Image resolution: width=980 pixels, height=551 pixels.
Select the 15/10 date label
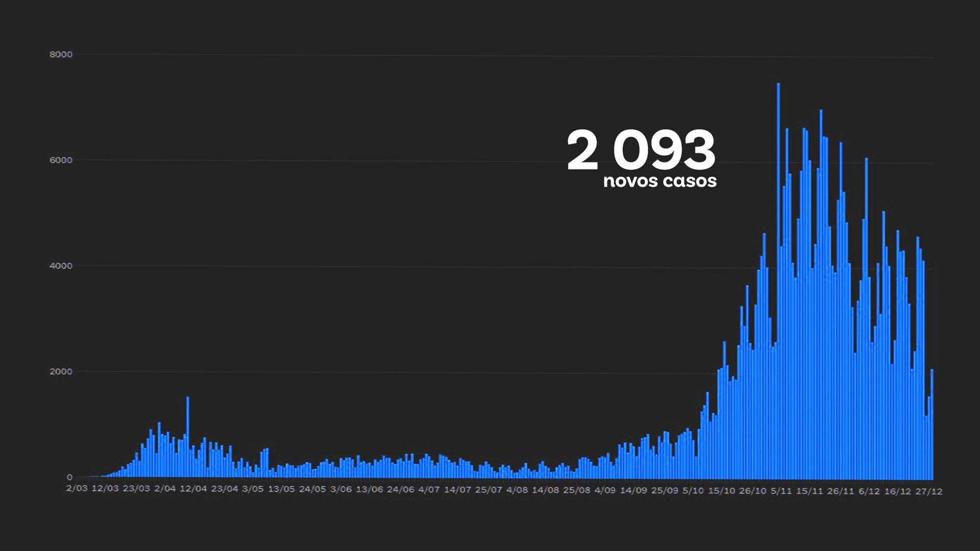pyautogui.click(x=722, y=491)
